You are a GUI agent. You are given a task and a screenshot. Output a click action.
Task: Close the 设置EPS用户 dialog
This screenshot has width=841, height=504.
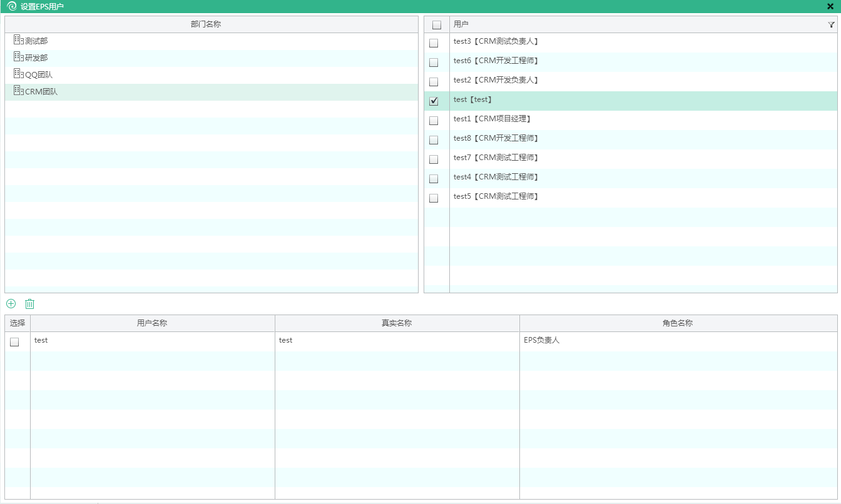click(830, 6)
